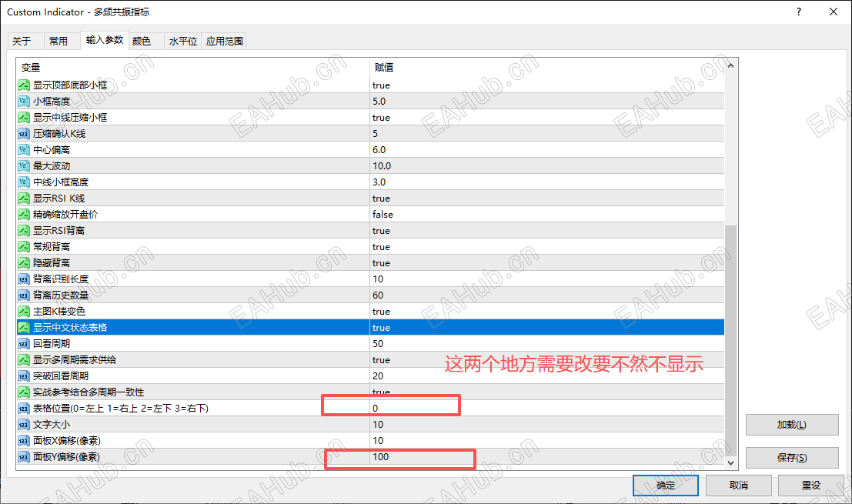Click the false value of 精确缩放开盘价
The height and width of the screenshot is (504, 852).
[x=383, y=215]
